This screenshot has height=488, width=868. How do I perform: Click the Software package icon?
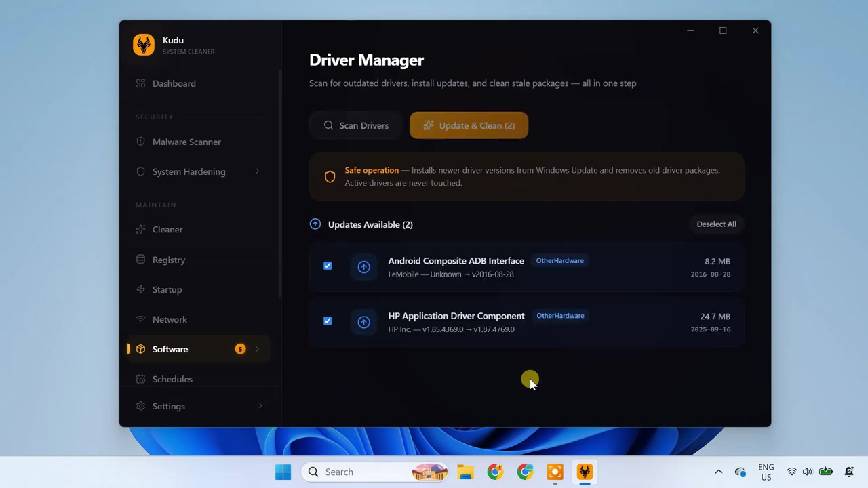tap(140, 349)
